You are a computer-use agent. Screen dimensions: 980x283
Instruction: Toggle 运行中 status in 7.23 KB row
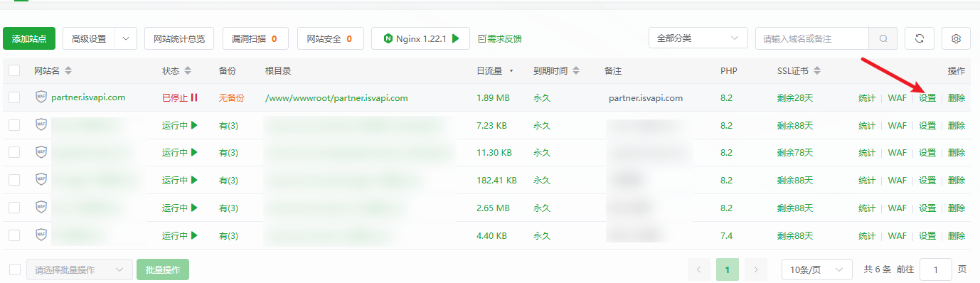[180, 125]
